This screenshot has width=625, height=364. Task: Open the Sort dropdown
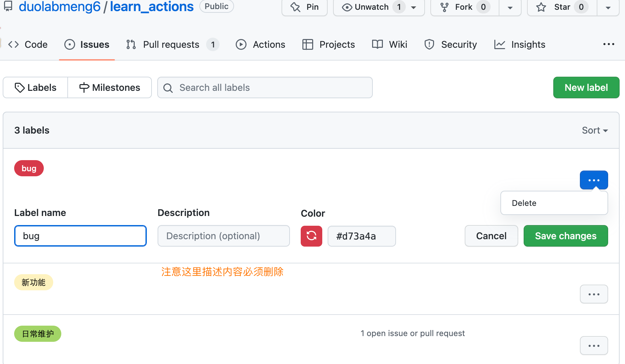click(x=595, y=130)
